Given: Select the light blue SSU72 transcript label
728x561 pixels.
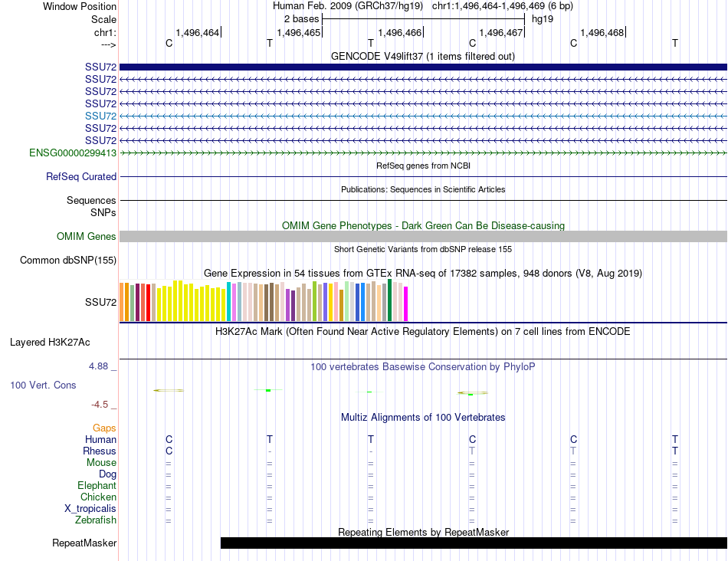Looking at the screenshot, I should pyautogui.click(x=100, y=116).
